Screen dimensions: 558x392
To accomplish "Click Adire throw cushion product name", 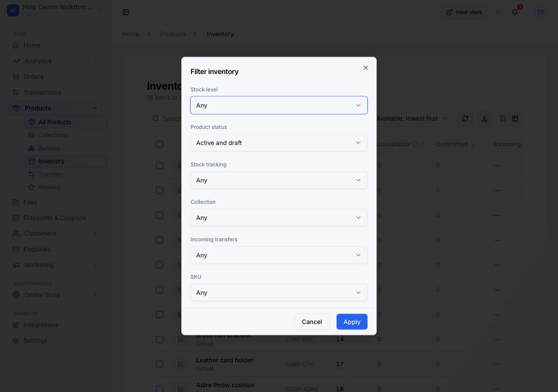I will point(225,385).
